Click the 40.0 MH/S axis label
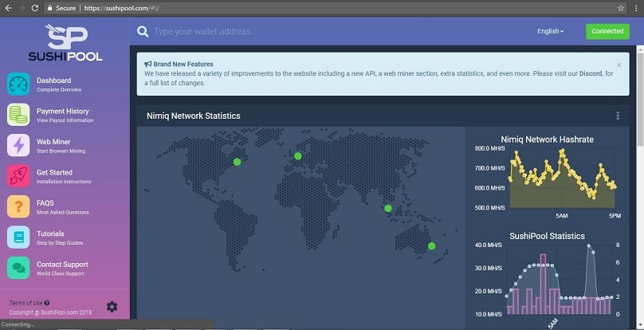Screen dimensions: 644x330 (488, 245)
